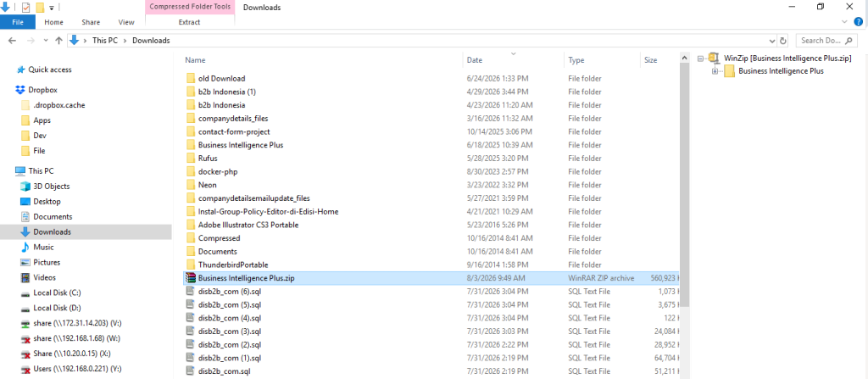The width and height of the screenshot is (868, 379).
Task: Select Business Intelligence Plus folder in WinZip tree
Action: [781, 71]
